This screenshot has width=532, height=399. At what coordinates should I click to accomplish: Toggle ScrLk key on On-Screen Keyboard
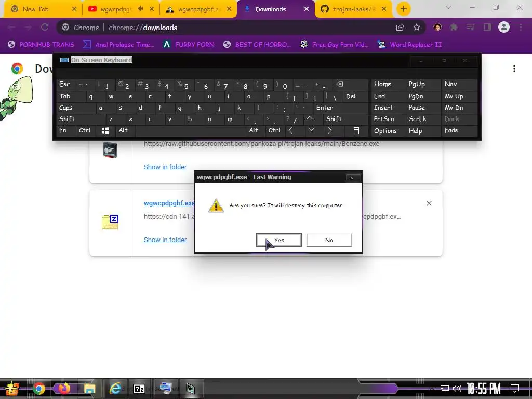point(423,119)
